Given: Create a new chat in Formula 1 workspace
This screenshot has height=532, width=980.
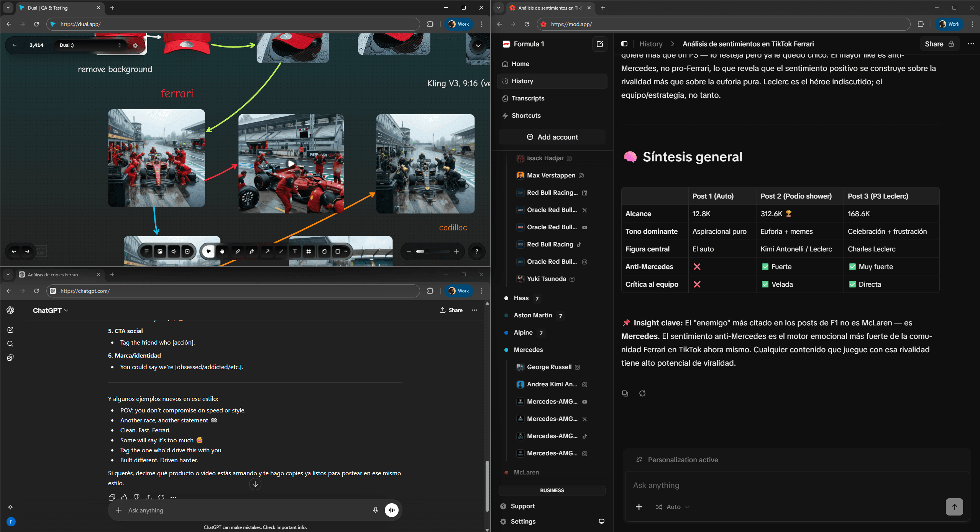Looking at the screenshot, I should [x=600, y=44].
